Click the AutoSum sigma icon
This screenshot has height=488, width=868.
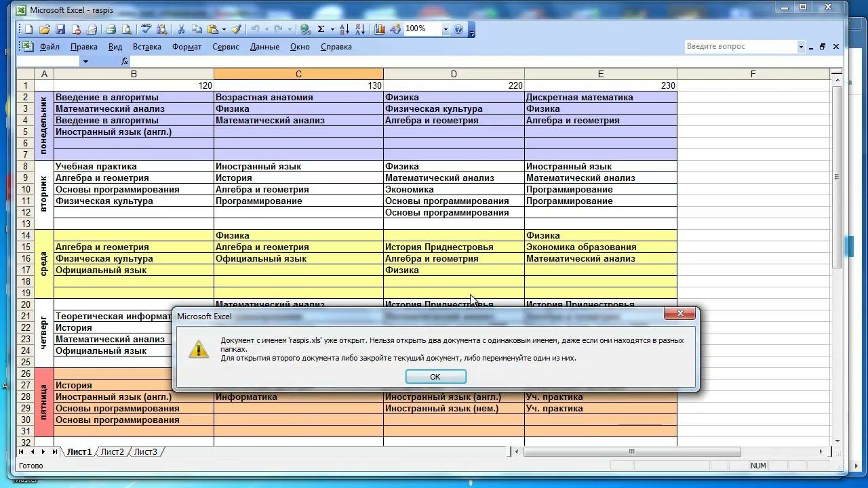tap(321, 29)
